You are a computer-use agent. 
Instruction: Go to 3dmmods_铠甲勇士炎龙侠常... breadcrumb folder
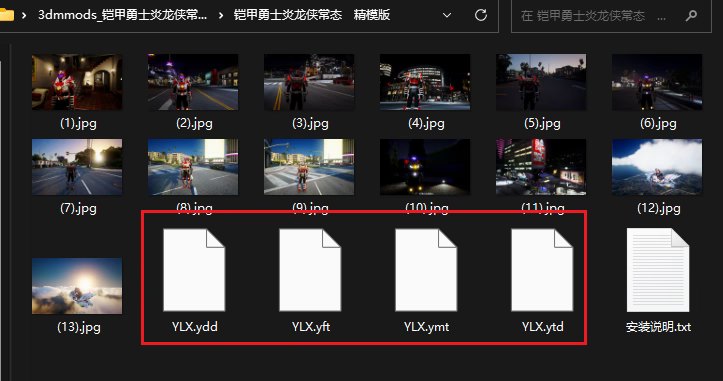pos(122,15)
